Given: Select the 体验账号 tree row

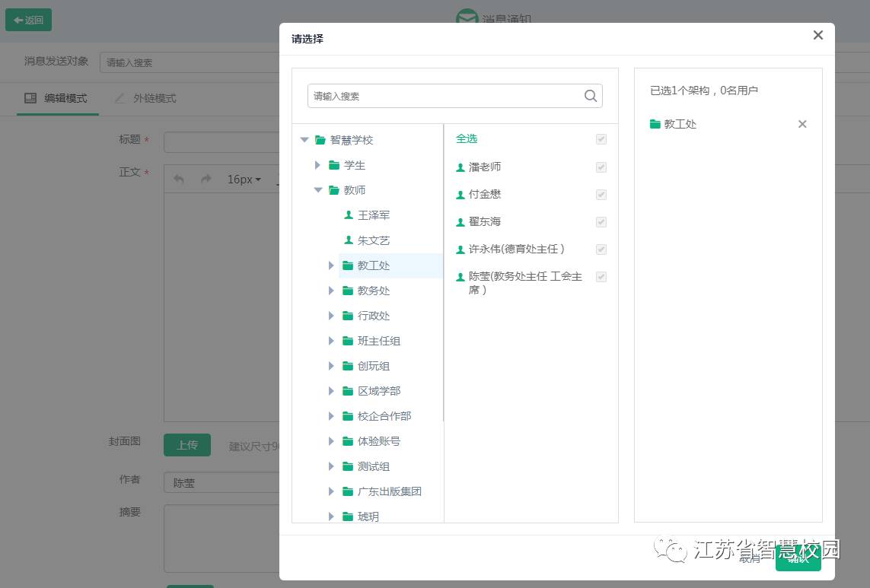Looking at the screenshot, I should 378,441.
